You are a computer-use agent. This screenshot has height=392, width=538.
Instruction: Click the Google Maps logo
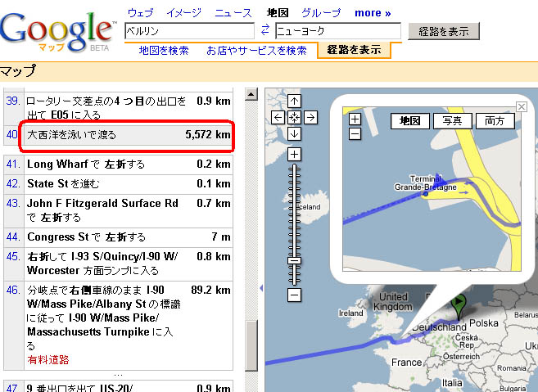[x=57, y=32]
